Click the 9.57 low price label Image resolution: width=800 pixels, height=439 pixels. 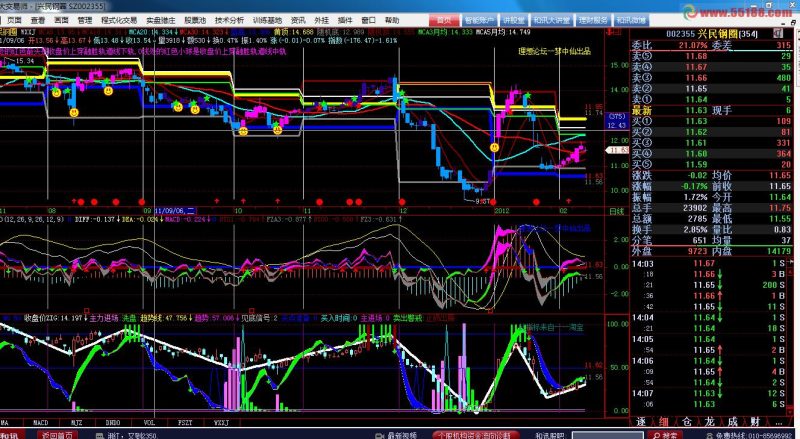tap(483, 202)
